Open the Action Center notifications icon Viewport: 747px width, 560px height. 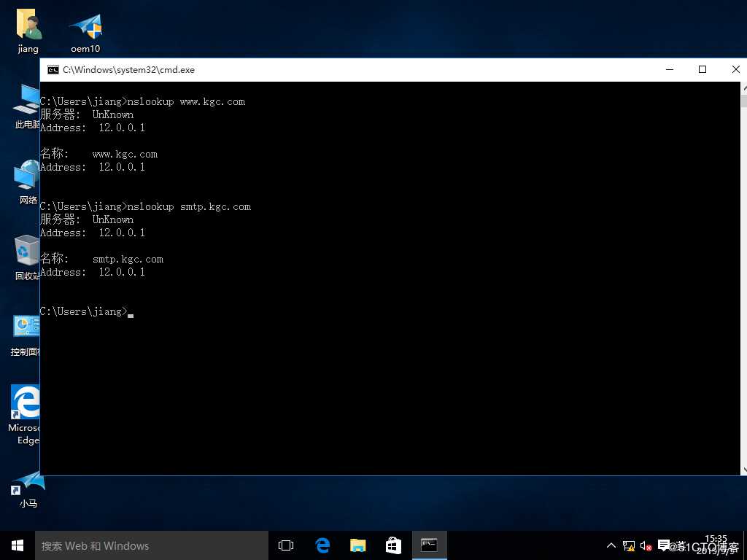pyautogui.click(x=664, y=545)
